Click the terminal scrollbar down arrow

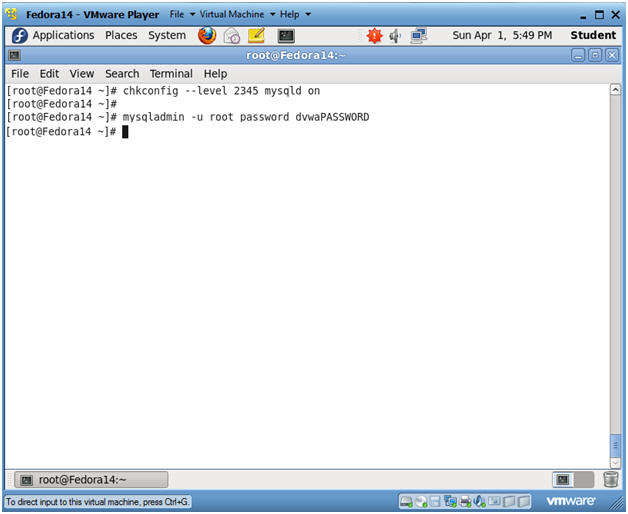615,463
